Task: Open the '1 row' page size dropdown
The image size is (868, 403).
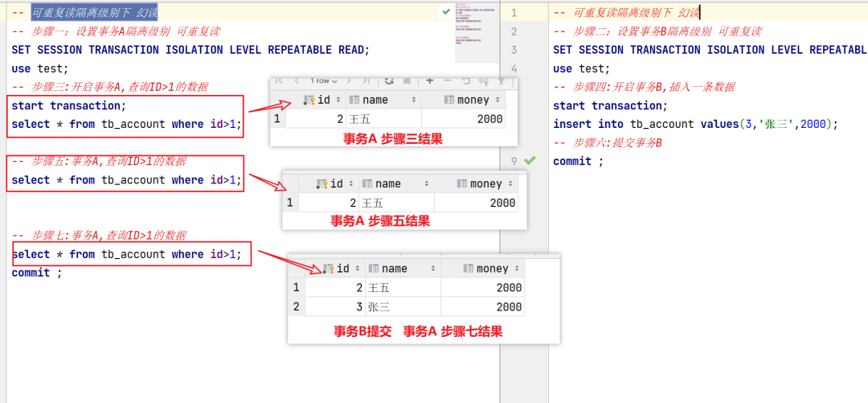Action: point(324,80)
